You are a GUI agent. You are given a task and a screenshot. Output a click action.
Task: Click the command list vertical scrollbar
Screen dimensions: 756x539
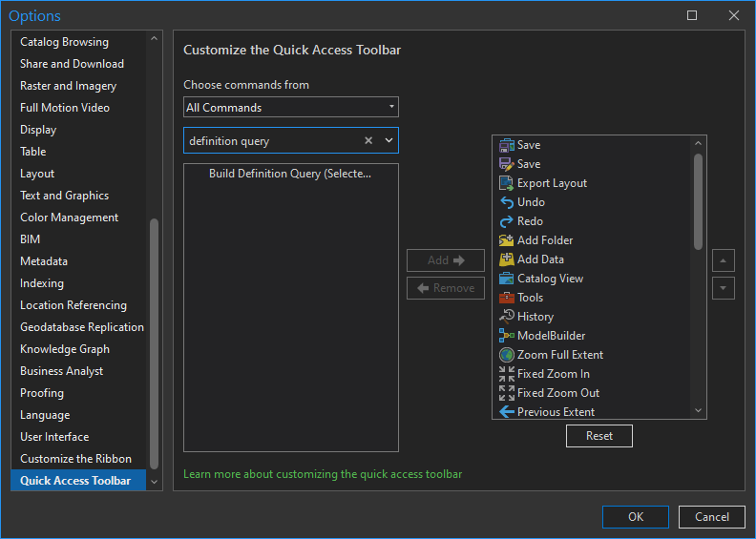click(x=698, y=200)
